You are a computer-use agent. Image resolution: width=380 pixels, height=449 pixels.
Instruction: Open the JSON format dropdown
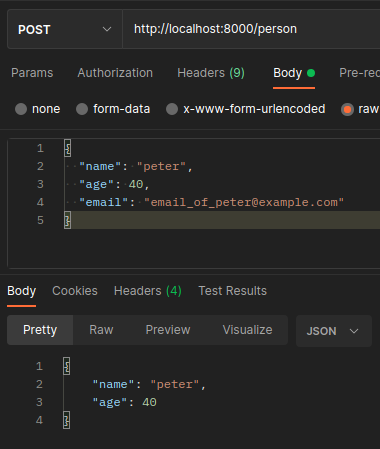click(334, 331)
